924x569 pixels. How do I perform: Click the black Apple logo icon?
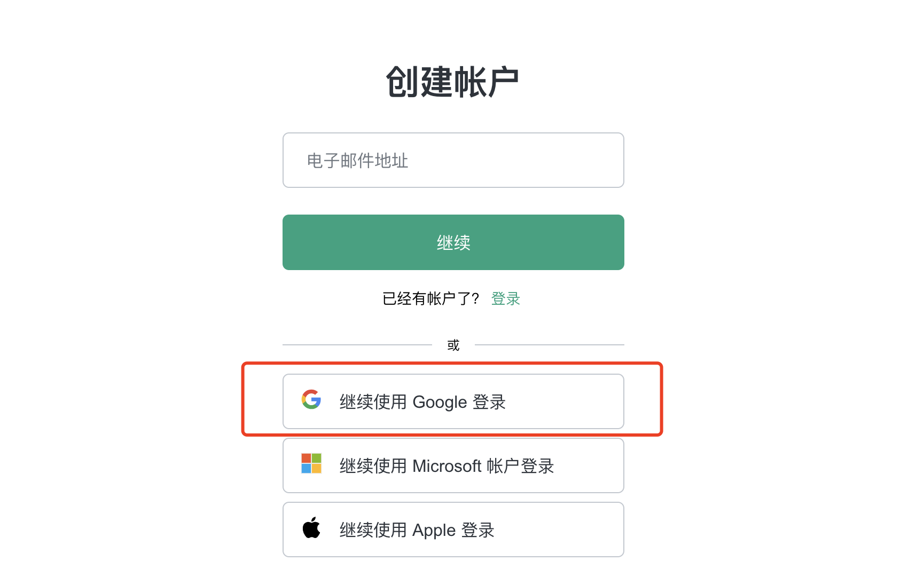pyautogui.click(x=311, y=527)
